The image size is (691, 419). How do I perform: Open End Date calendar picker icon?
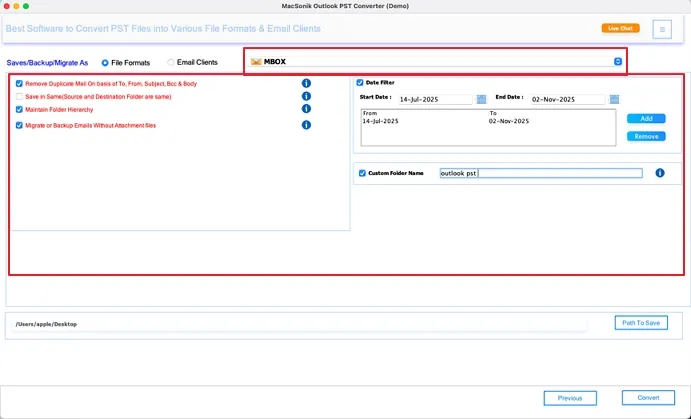(614, 100)
